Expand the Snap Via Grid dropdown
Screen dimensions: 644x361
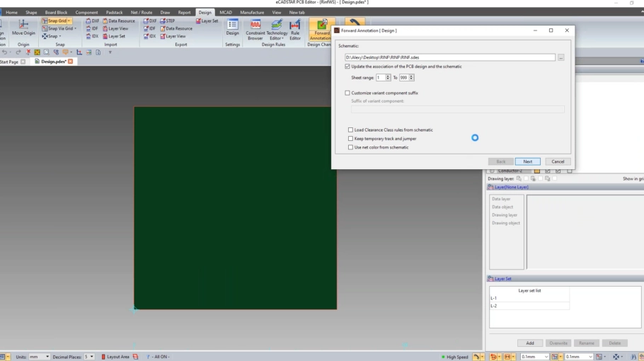click(x=76, y=28)
